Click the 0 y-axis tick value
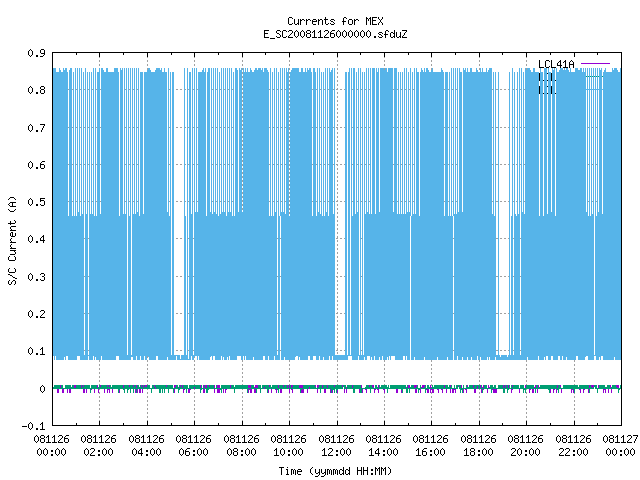Viewport: 640px width, 480px height. 42,389
